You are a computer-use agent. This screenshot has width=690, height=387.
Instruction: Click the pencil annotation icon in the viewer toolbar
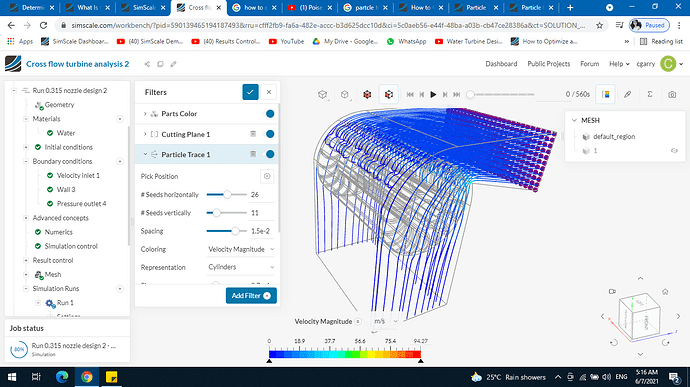628,94
